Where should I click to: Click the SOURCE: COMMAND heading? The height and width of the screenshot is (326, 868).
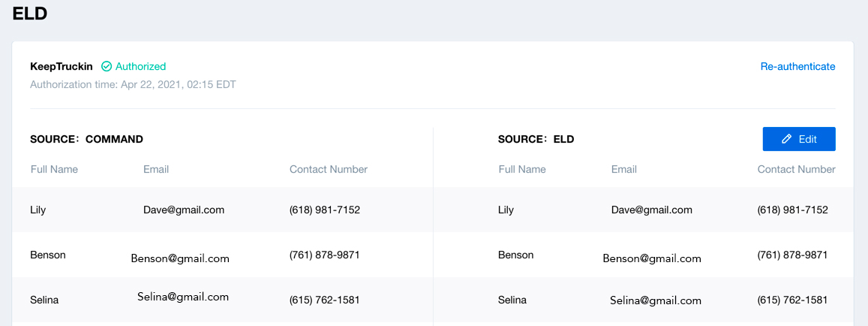pyautogui.click(x=86, y=139)
